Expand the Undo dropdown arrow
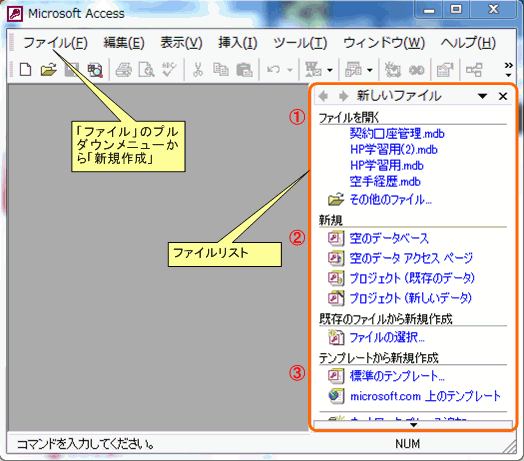524x461 pixels. [290, 70]
